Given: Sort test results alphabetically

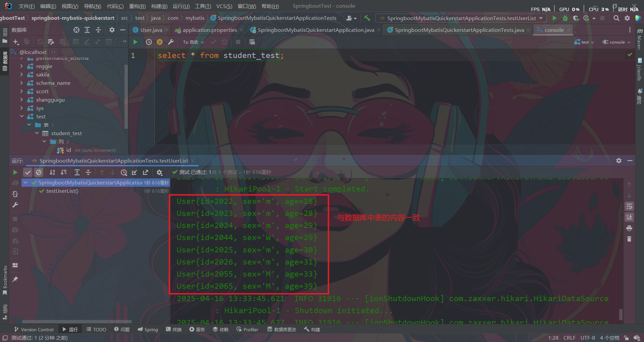Looking at the screenshot, I should pyautogui.click(x=52, y=172).
